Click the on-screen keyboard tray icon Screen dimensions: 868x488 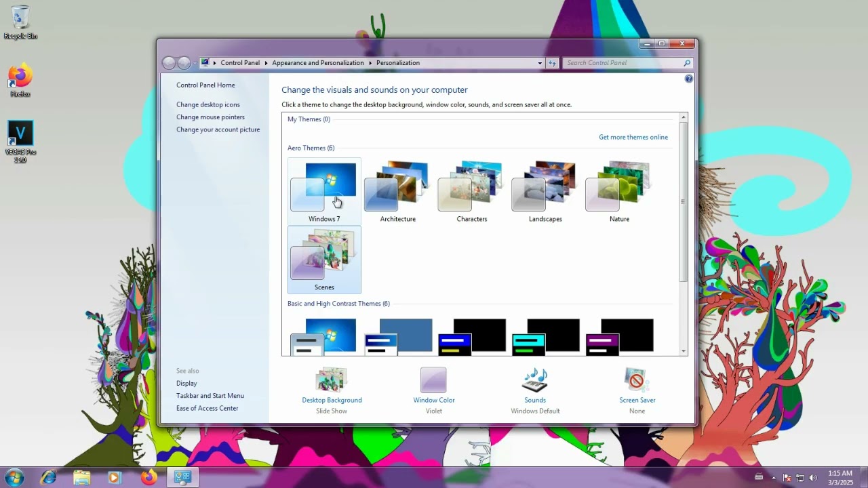759,477
